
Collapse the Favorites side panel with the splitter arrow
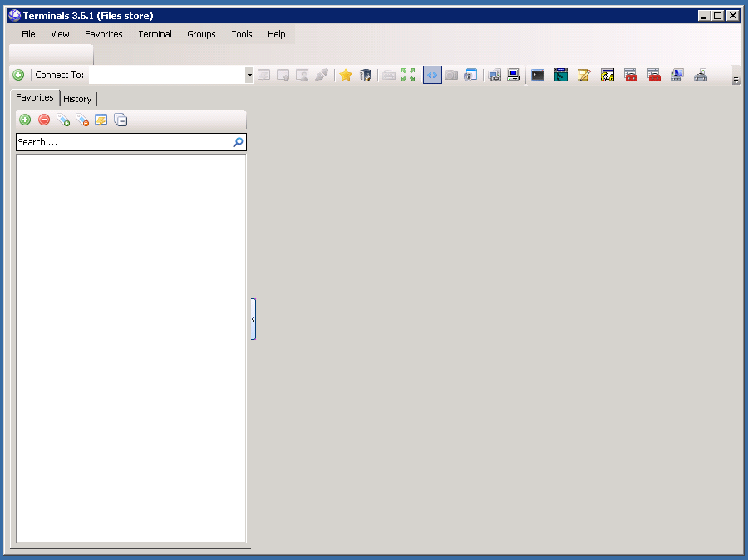253,319
